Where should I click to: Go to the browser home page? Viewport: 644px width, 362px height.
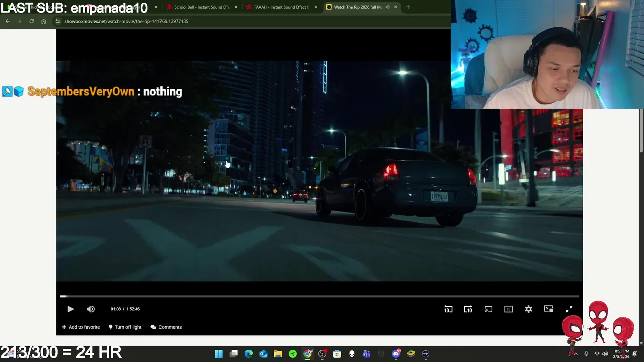coord(43,21)
